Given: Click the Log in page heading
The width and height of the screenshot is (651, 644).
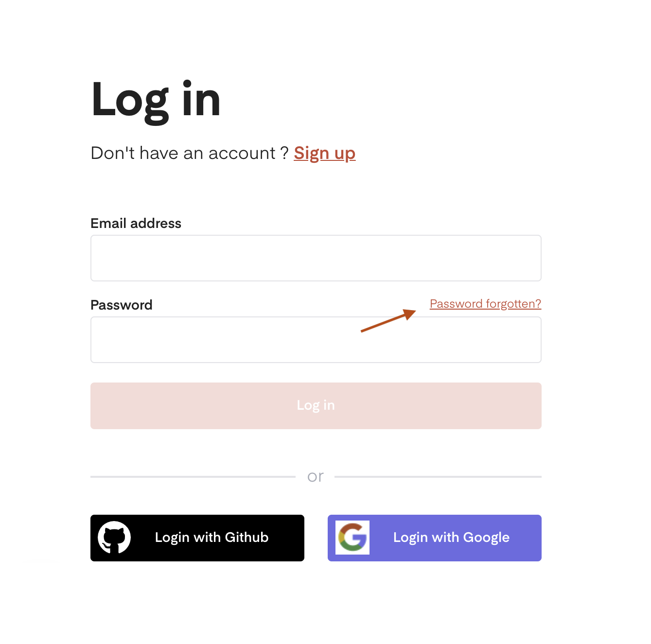Looking at the screenshot, I should 155,100.
